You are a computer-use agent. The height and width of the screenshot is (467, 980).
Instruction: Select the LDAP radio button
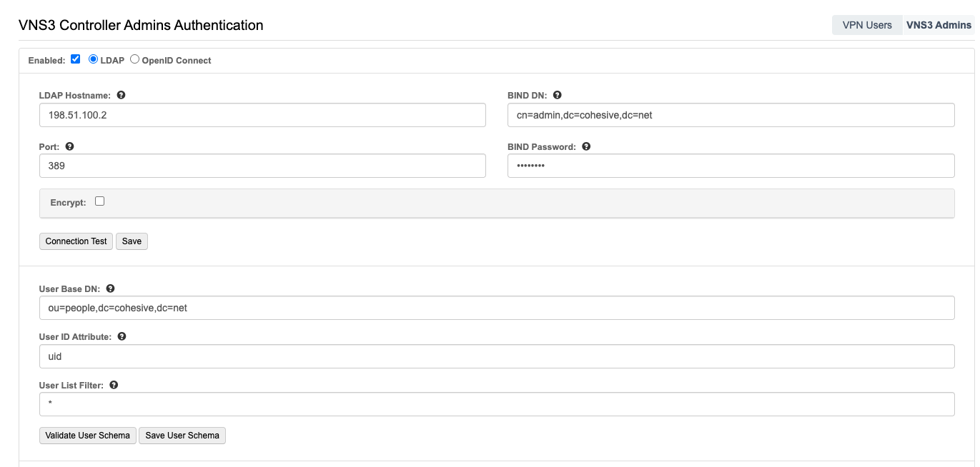pyautogui.click(x=93, y=59)
